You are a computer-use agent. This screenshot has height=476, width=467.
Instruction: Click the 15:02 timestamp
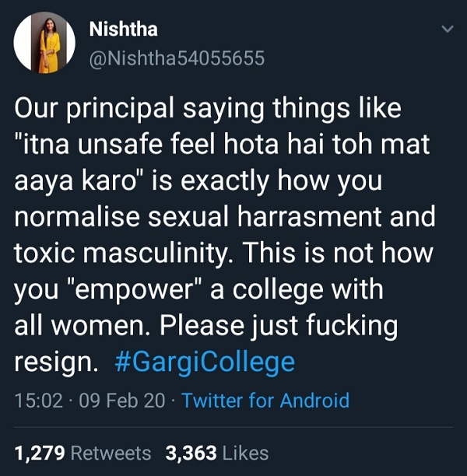(37, 401)
